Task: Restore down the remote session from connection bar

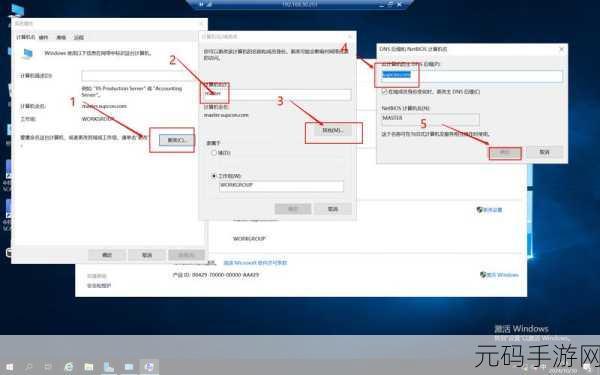Action: (x=391, y=5)
